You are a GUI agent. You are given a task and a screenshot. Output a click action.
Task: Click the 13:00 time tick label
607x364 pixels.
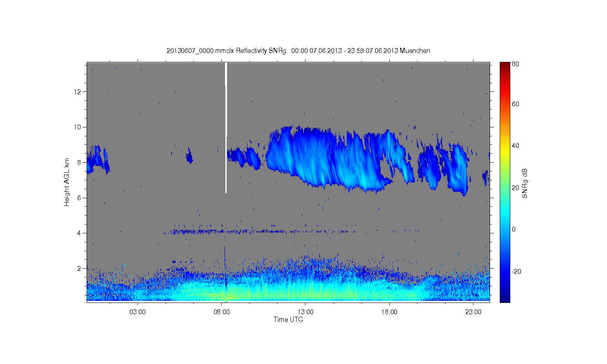point(306,312)
